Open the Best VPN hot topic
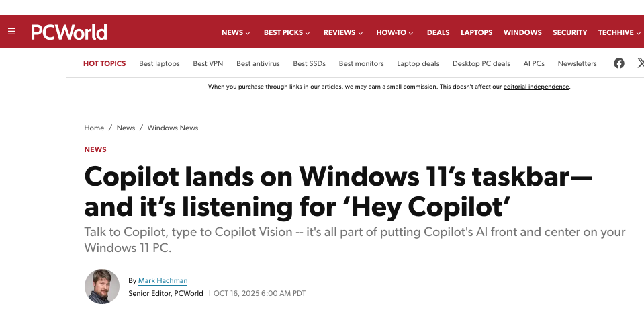Viewport: 644px width, 312px height. point(208,63)
